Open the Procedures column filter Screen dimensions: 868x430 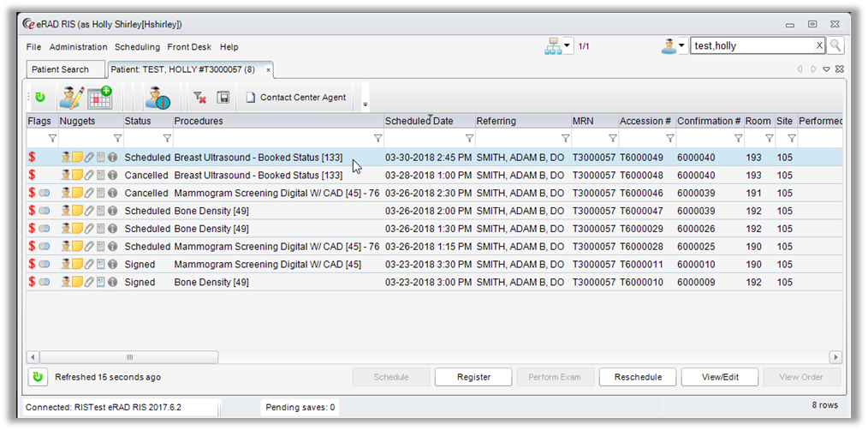[x=378, y=138]
